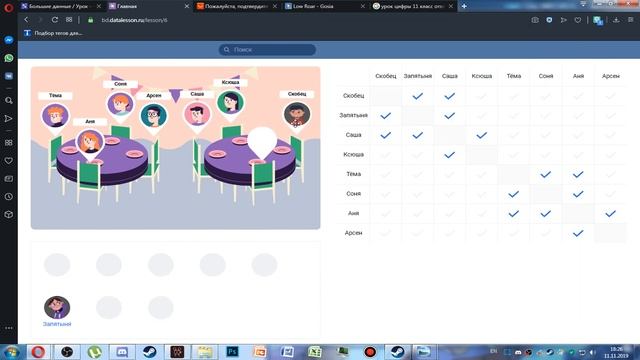Enable unchecked Скобец row Арсен column cell

tap(610, 96)
